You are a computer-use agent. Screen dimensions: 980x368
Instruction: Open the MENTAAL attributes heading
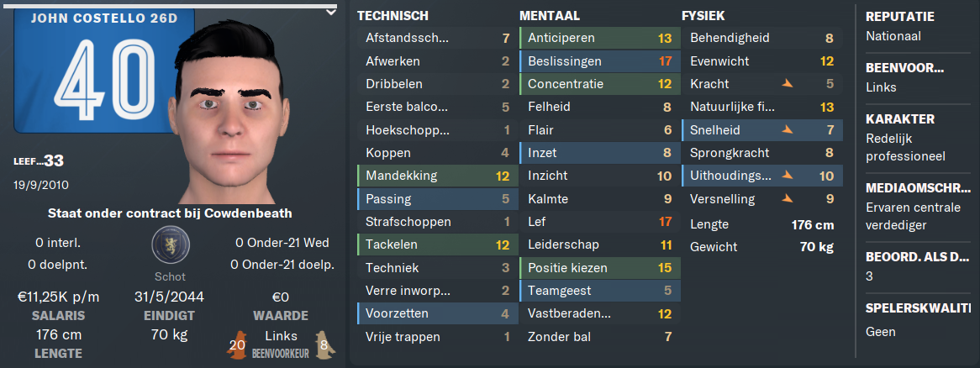[550, 16]
